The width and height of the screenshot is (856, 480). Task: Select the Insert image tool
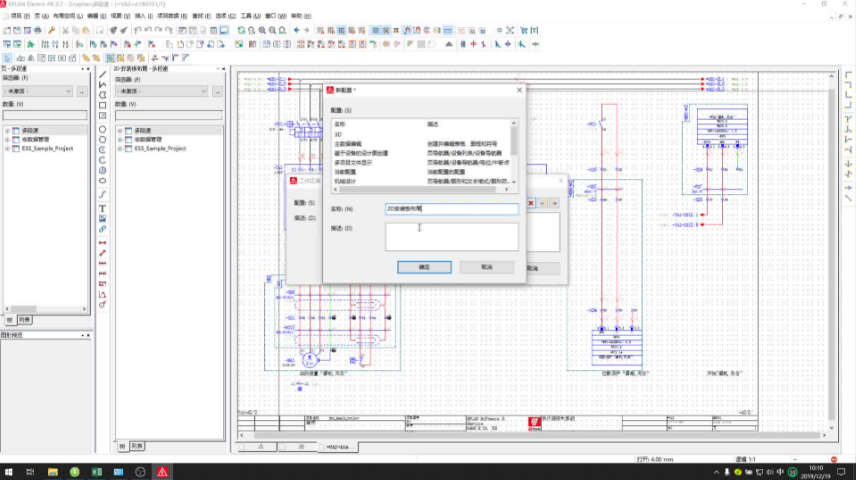[x=102, y=218]
